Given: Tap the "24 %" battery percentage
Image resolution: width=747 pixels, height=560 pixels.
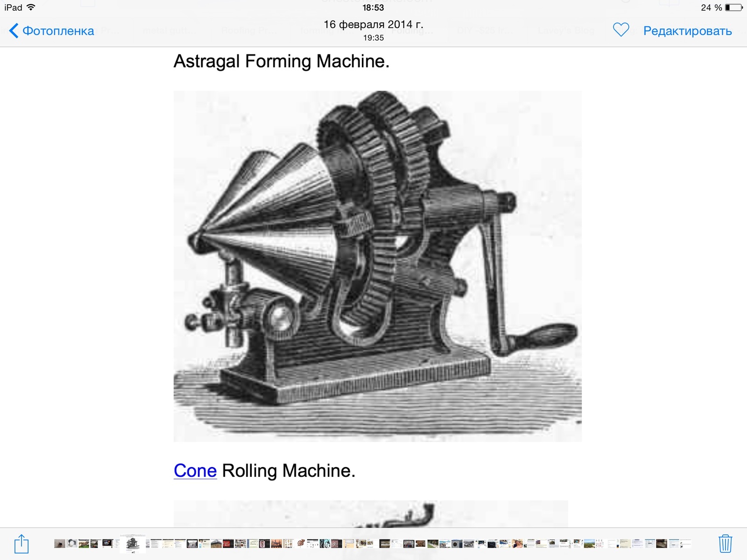Looking at the screenshot, I should pos(711,7).
